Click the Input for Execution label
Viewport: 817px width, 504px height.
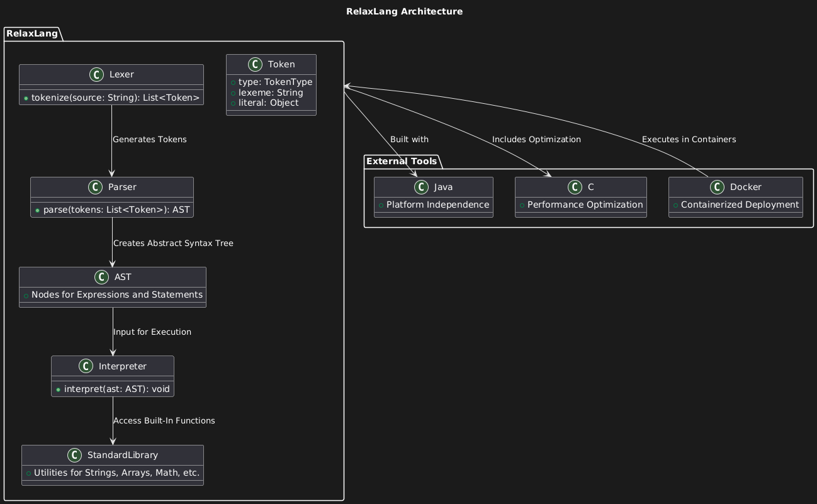[x=152, y=332]
